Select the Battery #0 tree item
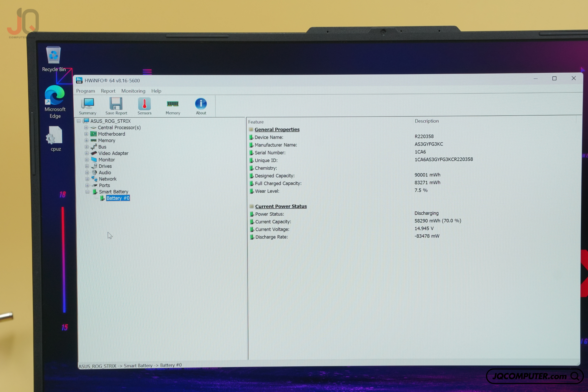 (118, 198)
